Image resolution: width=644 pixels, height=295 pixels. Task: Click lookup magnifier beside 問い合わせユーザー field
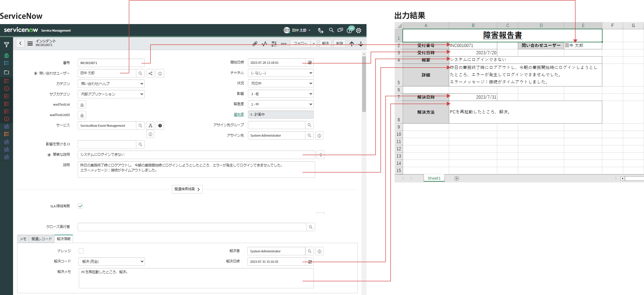point(140,73)
